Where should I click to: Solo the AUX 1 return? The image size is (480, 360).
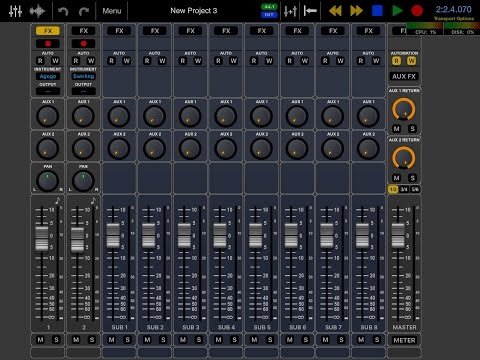(412, 129)
